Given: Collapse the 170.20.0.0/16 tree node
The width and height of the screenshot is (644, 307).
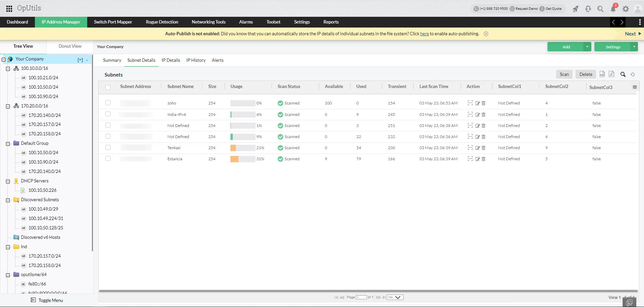Looking at the screenshot, I should point(8,106).
